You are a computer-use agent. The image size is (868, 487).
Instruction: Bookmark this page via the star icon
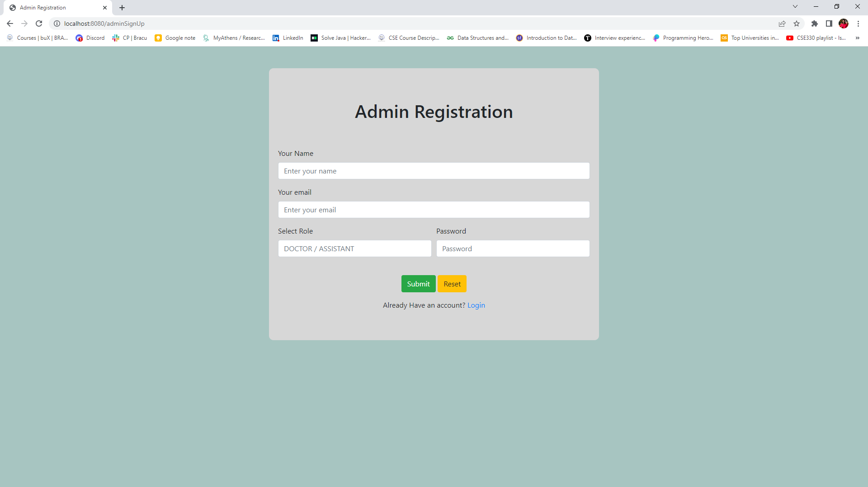[797, 23]
